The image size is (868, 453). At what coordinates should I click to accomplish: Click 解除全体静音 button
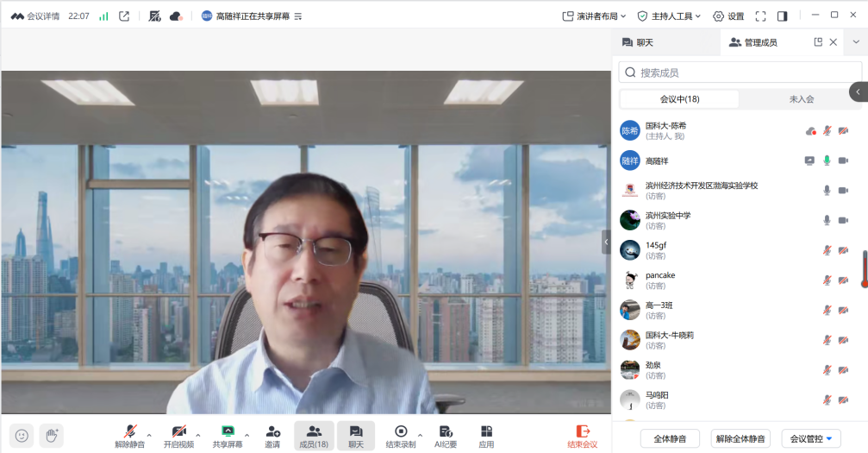click(x=740, y=438)
